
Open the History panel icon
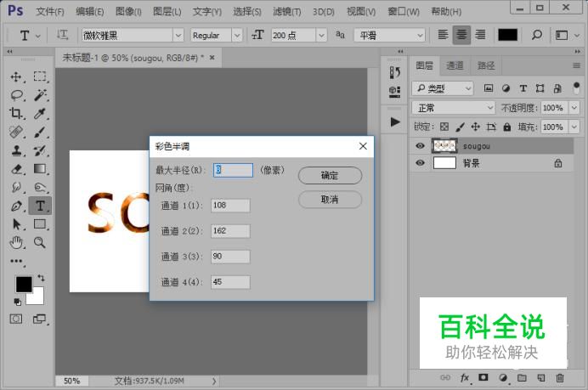[394, 72]
